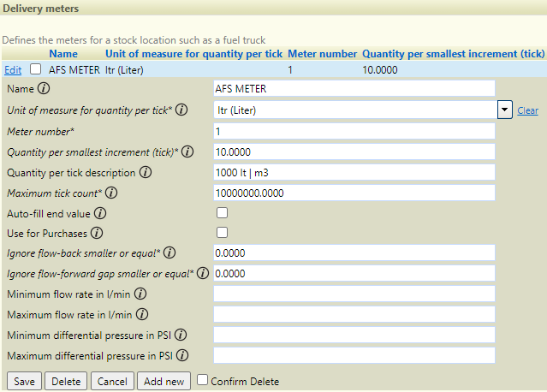Sort by the Name column header
The image size is (547, 392).
pyautogui.click(x=63, y=54)
